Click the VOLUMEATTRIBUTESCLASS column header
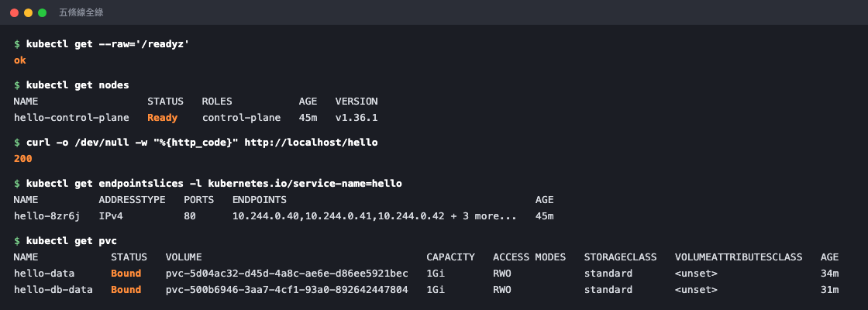The image size is (868, 310). coord(739,257)
